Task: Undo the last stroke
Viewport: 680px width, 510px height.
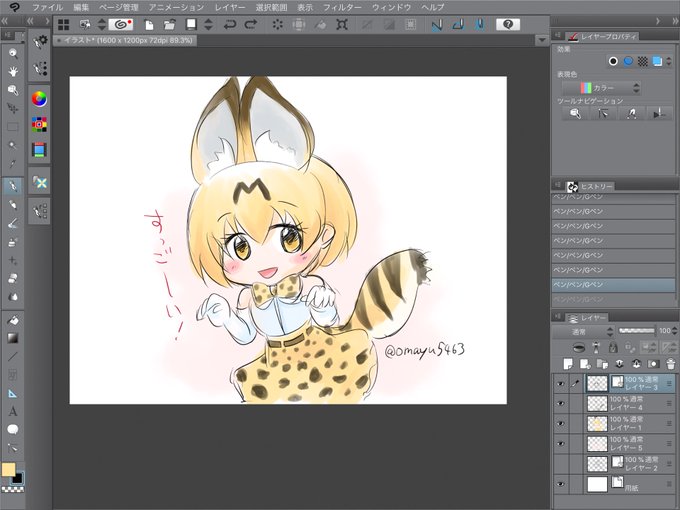Action: point(230,25)
